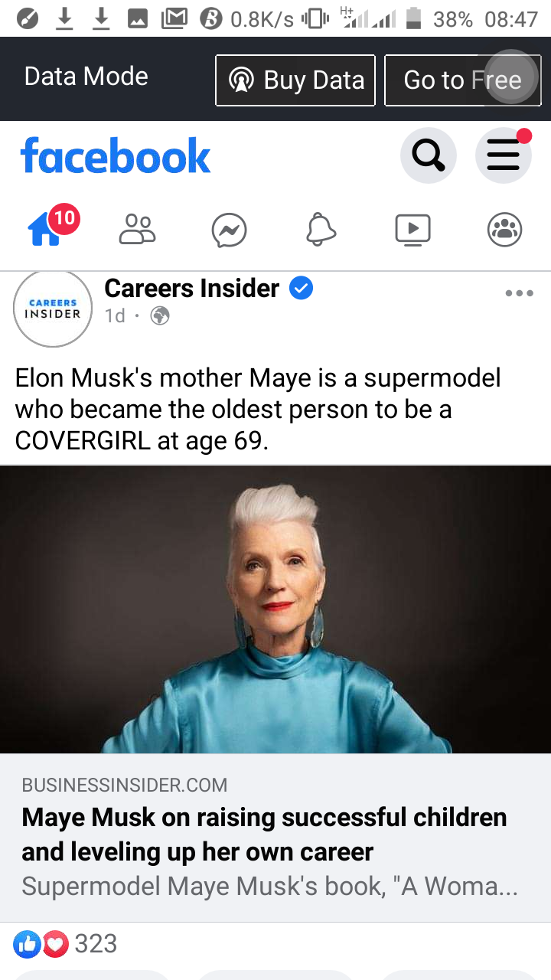Open the Watch video tab icon

413,230
